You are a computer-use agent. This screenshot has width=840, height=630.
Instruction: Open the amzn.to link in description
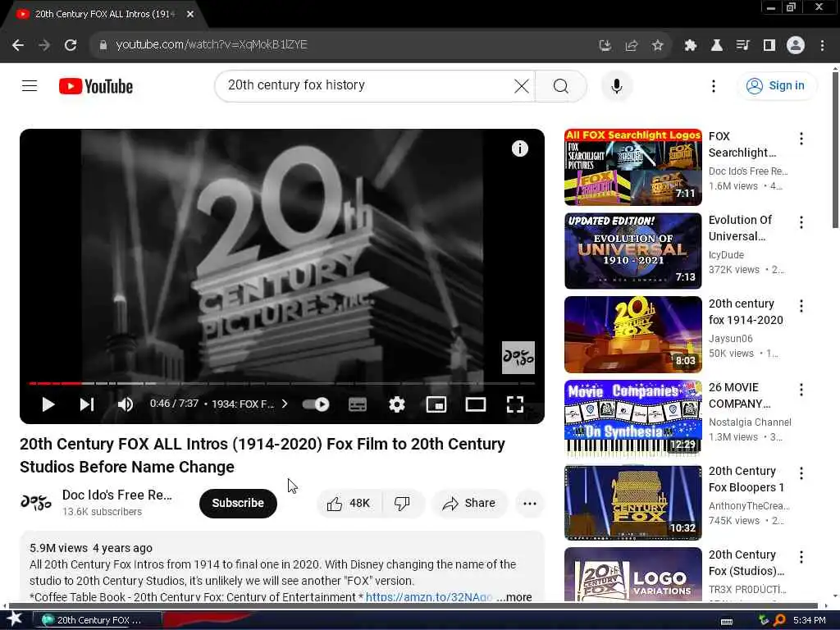(428, 597)
